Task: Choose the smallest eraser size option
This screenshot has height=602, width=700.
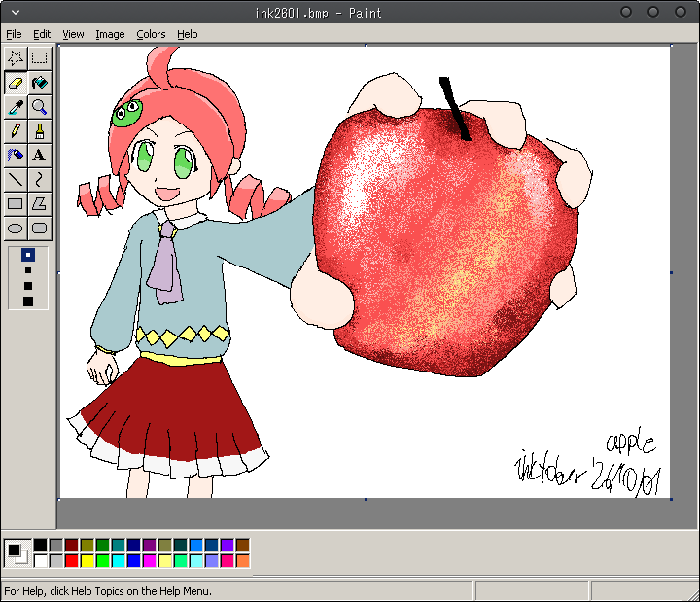Action: pyautogui.click(x=28, y=255)
